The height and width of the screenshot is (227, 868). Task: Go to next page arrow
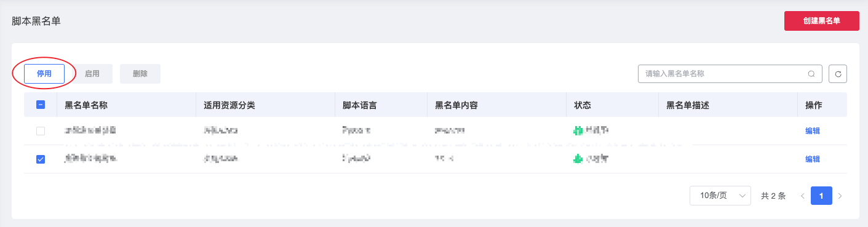840,196
